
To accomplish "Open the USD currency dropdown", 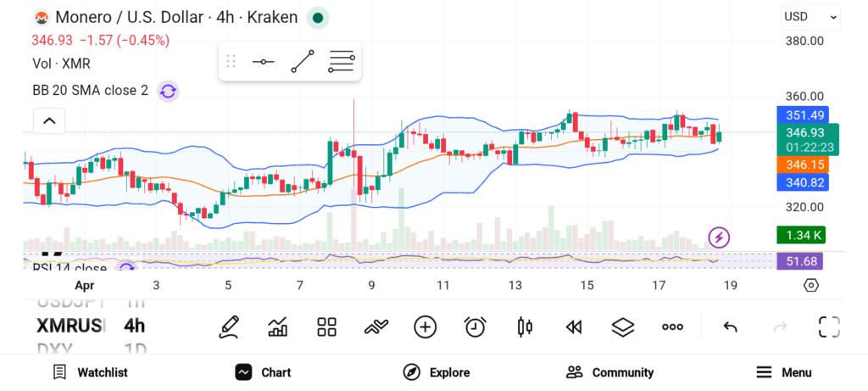I will click(810, 16).
